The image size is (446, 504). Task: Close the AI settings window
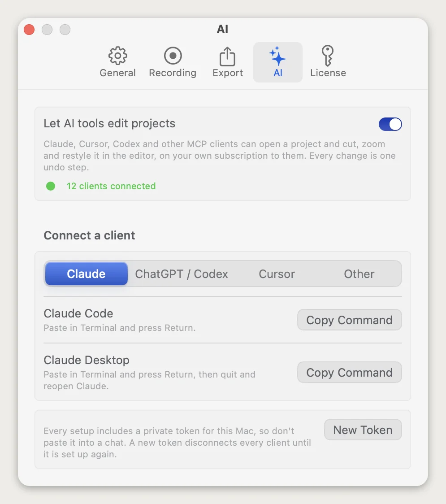pos(29,30)
